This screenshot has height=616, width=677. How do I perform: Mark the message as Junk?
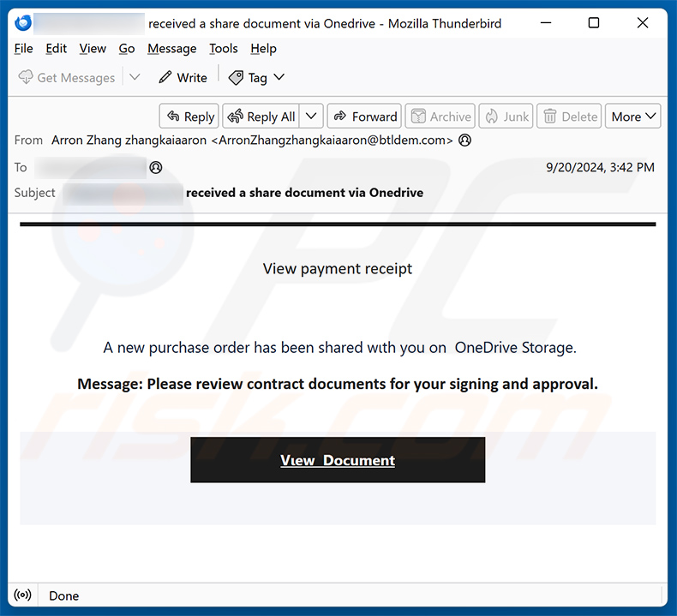[x=506, y=117]
